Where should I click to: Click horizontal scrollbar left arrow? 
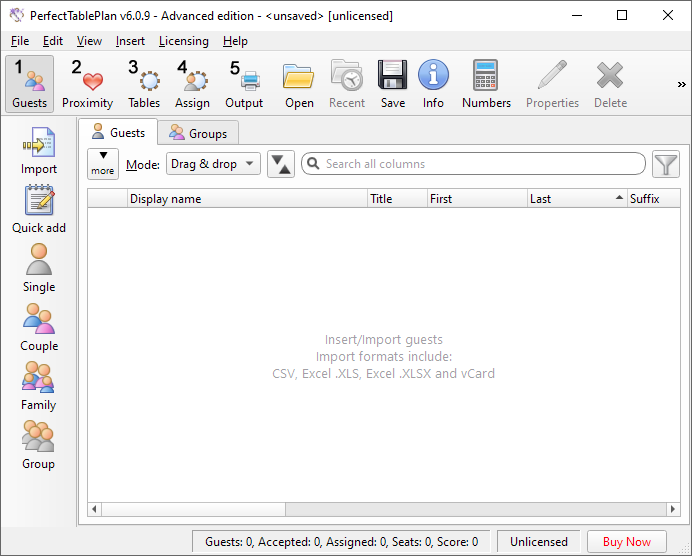tap(94, 509)
